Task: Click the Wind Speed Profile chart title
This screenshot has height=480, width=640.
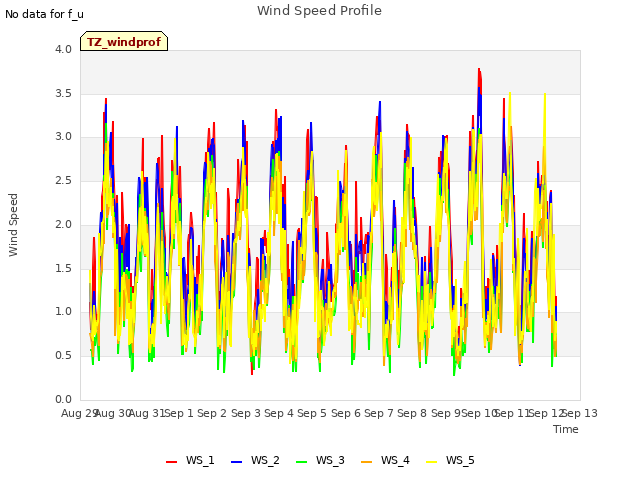Action: [x=320, y=11]
